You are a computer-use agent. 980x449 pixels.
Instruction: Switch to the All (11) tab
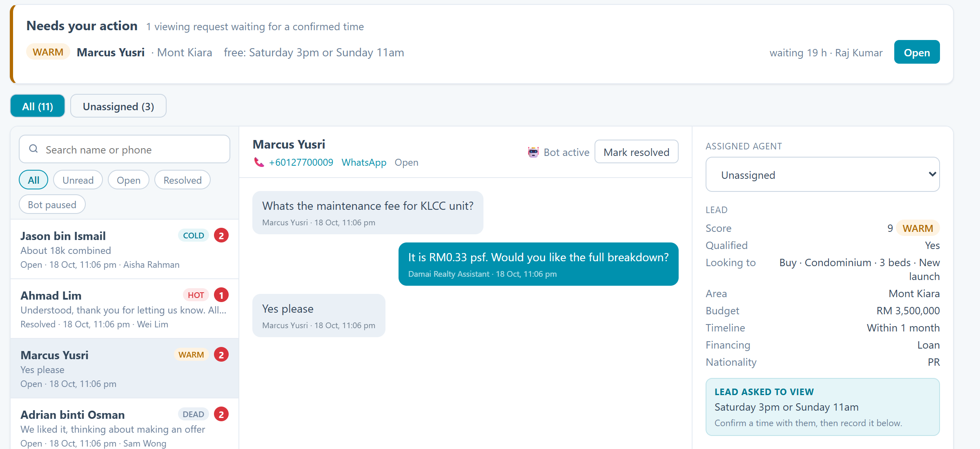pos(38,106)
